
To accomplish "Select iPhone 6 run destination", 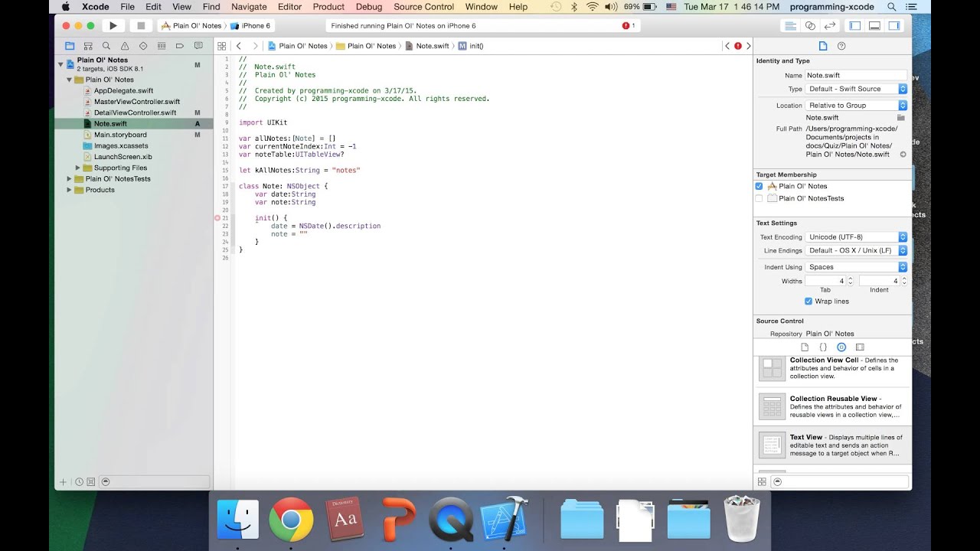I will pos(251,25).
